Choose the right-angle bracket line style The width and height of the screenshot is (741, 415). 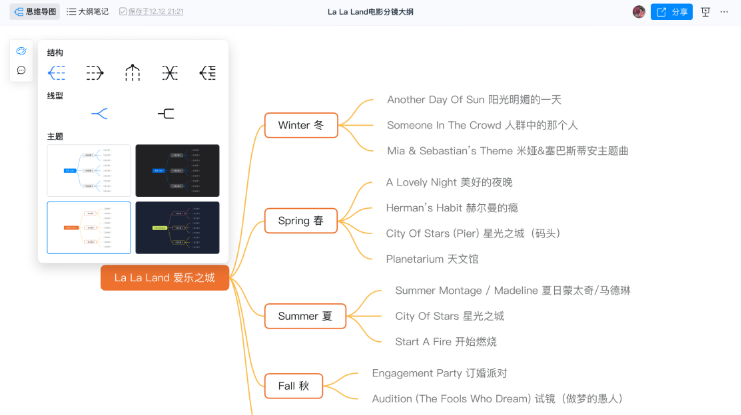pos(166,113)
